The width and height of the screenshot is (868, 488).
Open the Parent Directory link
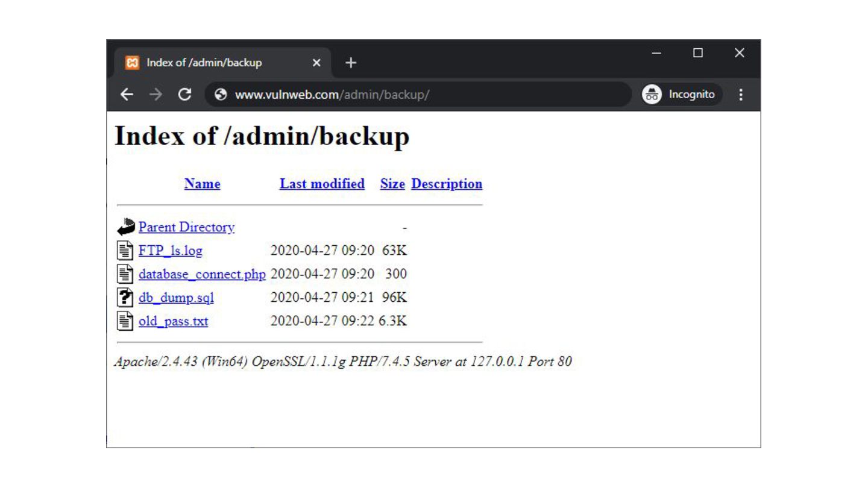(186, 227)
